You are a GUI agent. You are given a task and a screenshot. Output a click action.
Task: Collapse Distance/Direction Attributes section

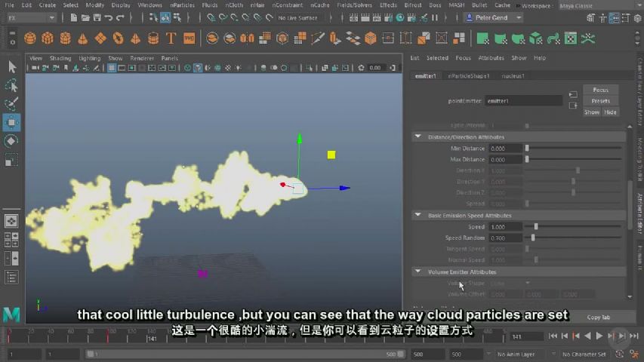[x=418, y=137]
